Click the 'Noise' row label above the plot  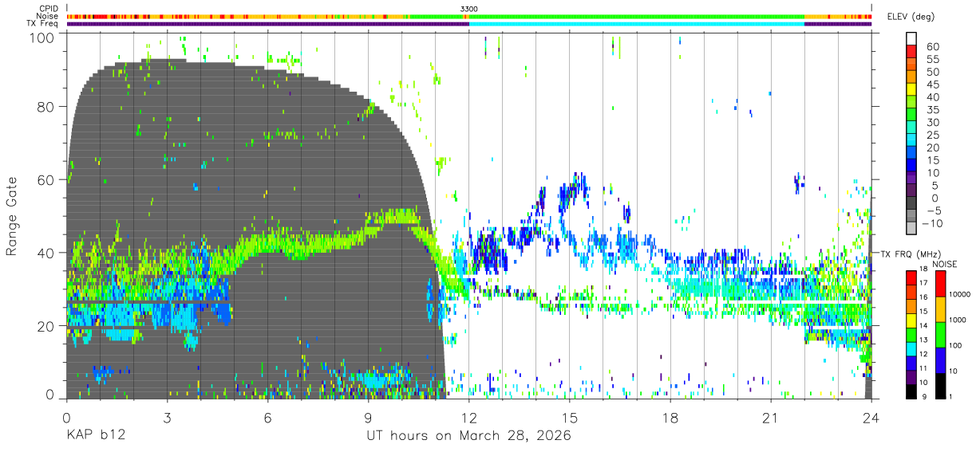tap(48, 16)
